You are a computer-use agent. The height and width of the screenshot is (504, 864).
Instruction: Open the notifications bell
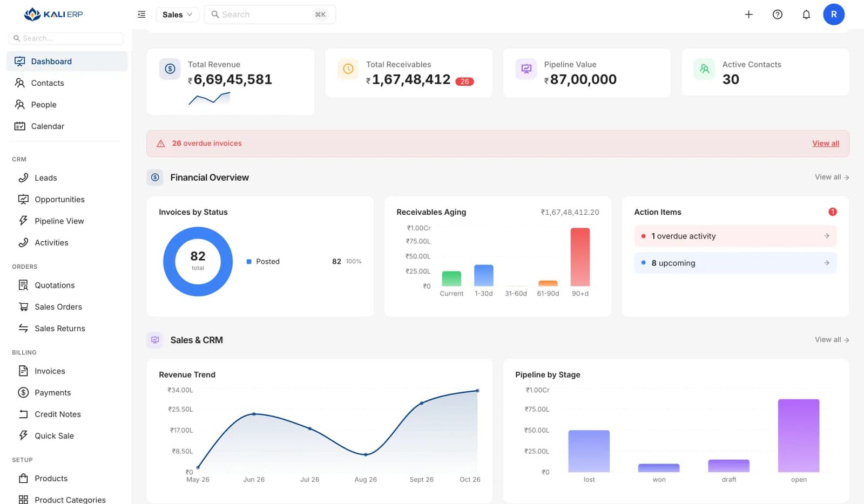pyautogui.click(x=806, y=15)
